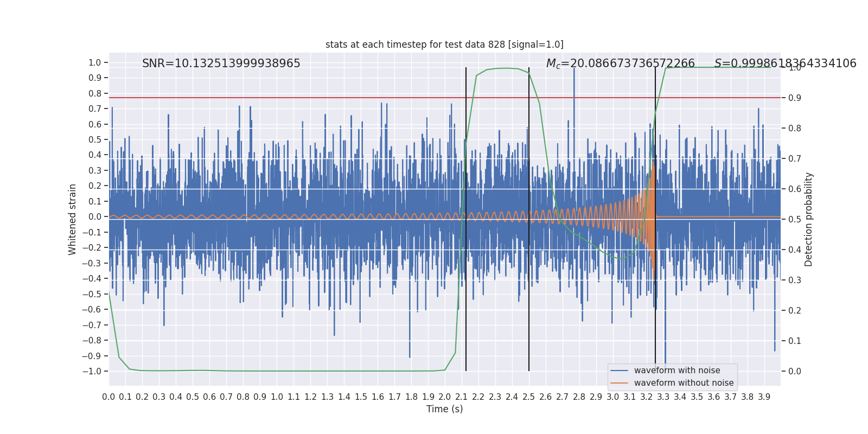Viewport: 868px width, 434px height.
Task: Click the red horizontal threshold line
Action: (445, 98)
